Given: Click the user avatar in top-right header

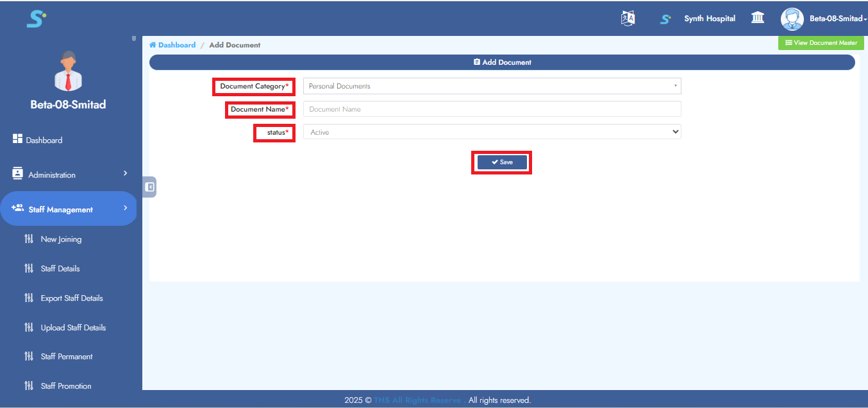Looking at the screenshot, I should tap(792, 19).
